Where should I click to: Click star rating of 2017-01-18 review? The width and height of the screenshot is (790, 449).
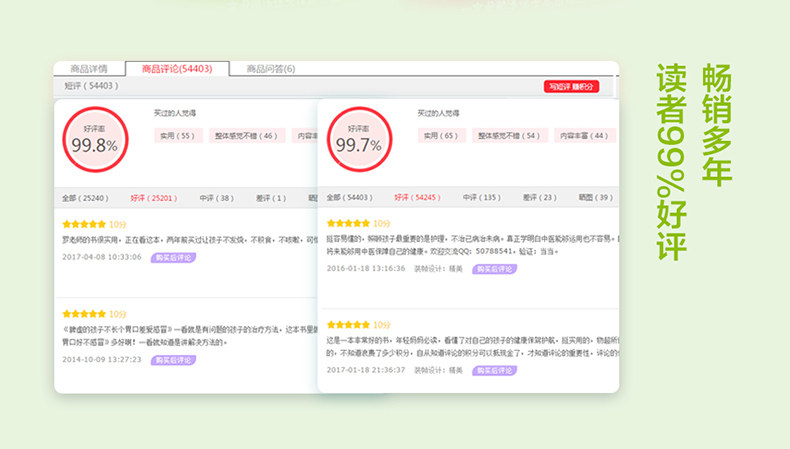click(348, 325)
